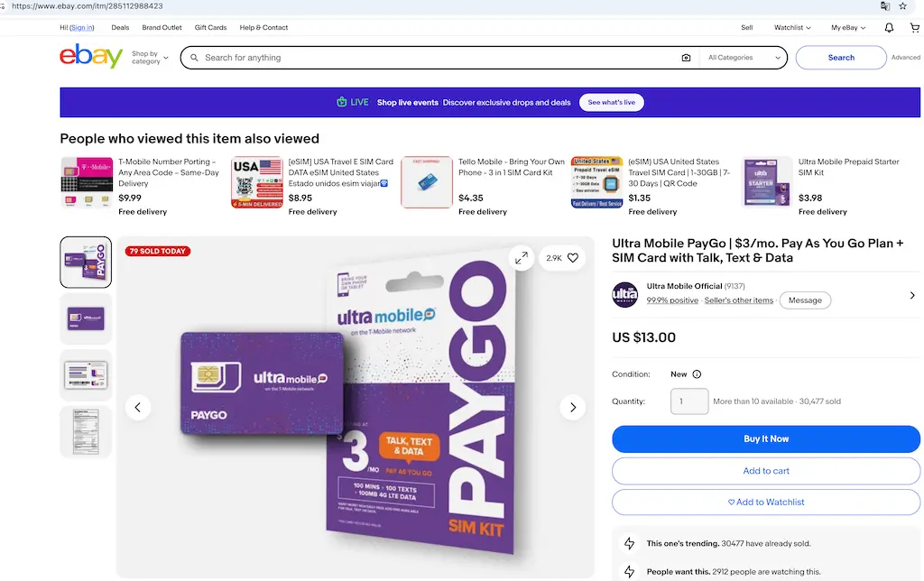The height and width of the screenshot is (581, 924).
Task: Expand the Watchlist menu
Action: click(792, 28)
